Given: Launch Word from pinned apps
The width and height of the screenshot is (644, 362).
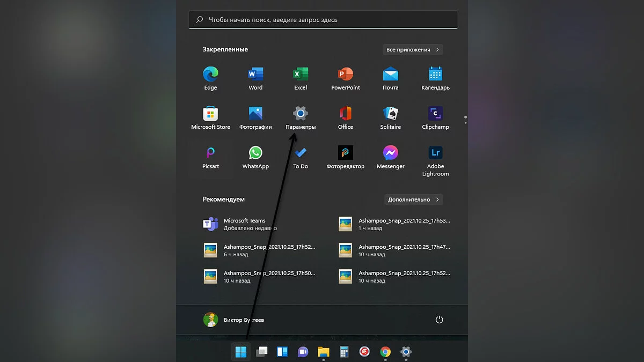Looking at the screenshot, I should pos(255,79).
